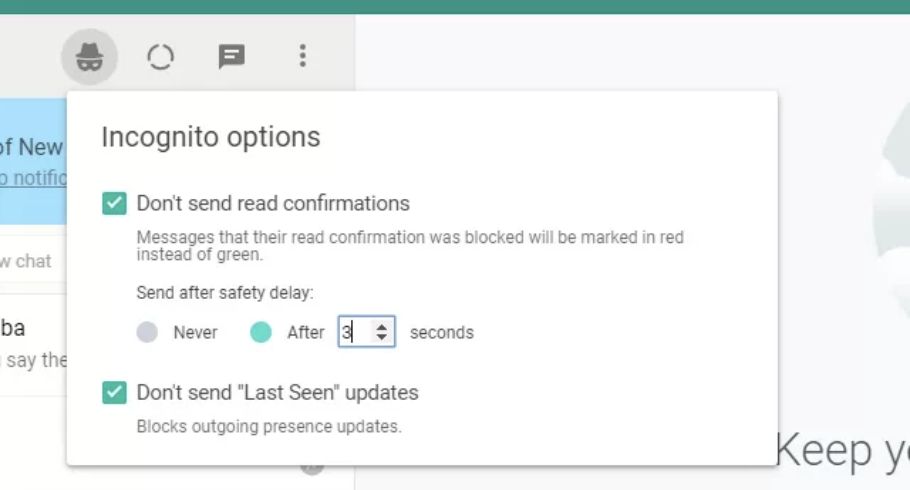Image resolution: width=910 pixels, height=490 pixels.
Task: Select the "After" safety delay radio button
Action: 260,332
